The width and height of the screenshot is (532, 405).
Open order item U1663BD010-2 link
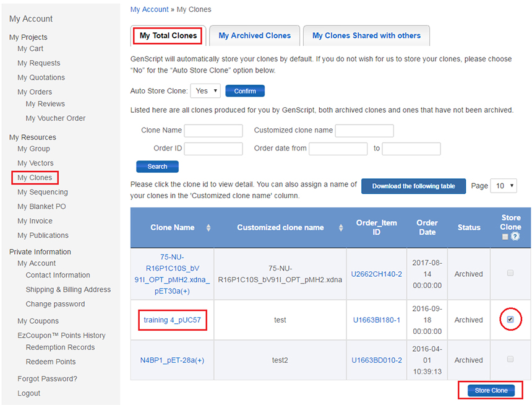click(x=377, y=360)
